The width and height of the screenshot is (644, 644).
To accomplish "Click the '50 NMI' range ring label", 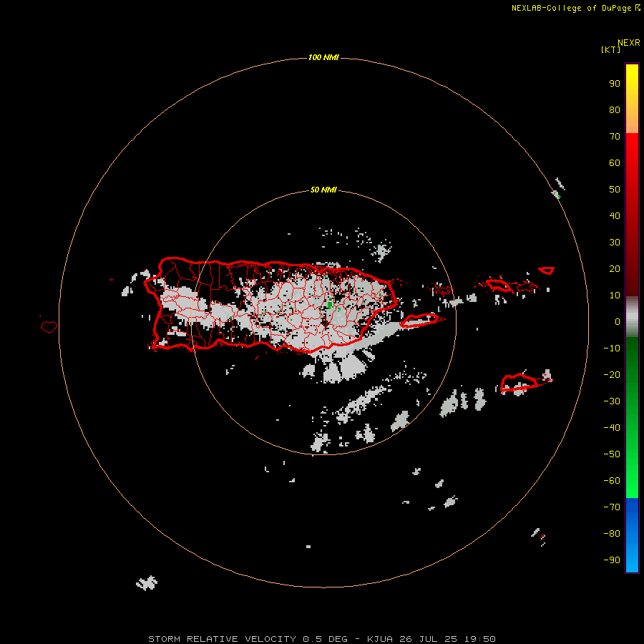I will click(323, 190).
